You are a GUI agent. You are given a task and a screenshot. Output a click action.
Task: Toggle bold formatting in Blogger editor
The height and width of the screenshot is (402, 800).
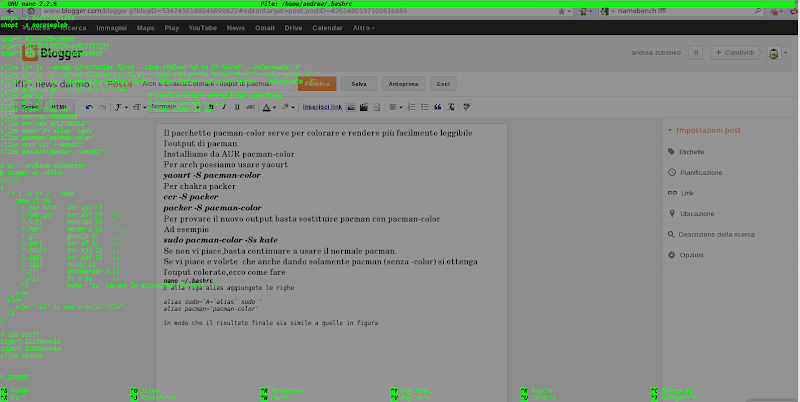coord(211,107)
